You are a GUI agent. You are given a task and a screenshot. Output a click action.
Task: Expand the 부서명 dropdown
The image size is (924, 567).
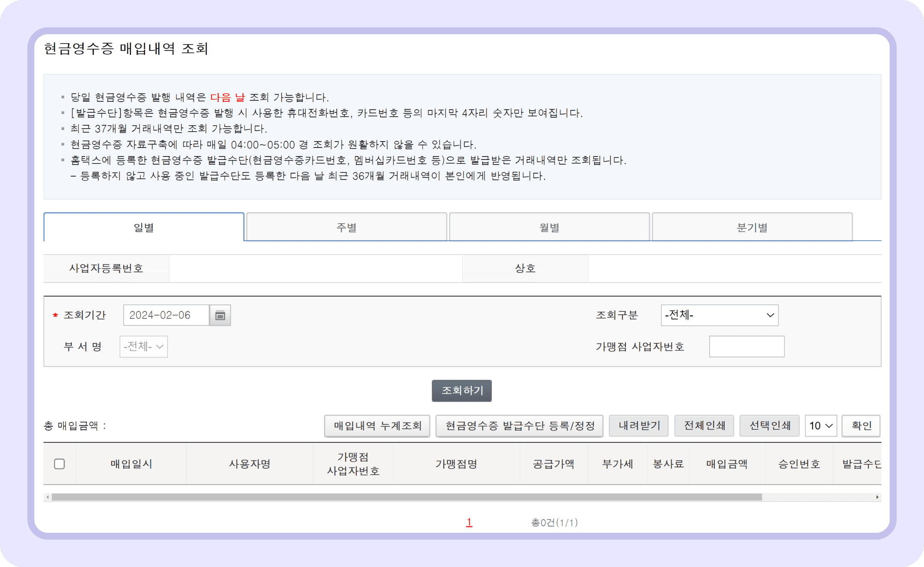click(x=143, y=347)
